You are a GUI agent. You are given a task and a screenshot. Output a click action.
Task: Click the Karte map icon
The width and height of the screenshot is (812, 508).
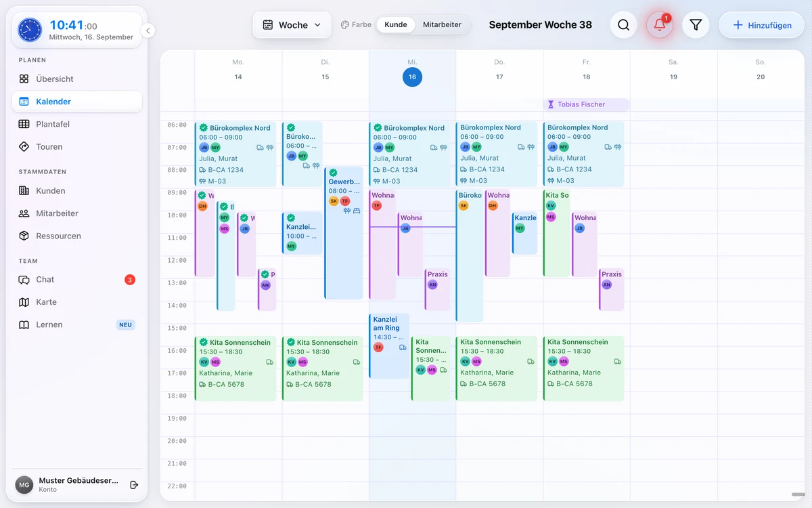click(x=24, y=302)
